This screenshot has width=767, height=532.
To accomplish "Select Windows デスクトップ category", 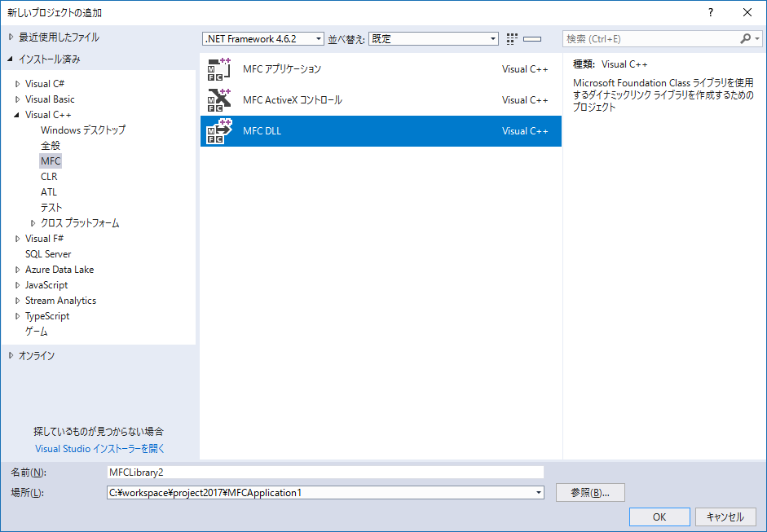I will click(83, 130).
